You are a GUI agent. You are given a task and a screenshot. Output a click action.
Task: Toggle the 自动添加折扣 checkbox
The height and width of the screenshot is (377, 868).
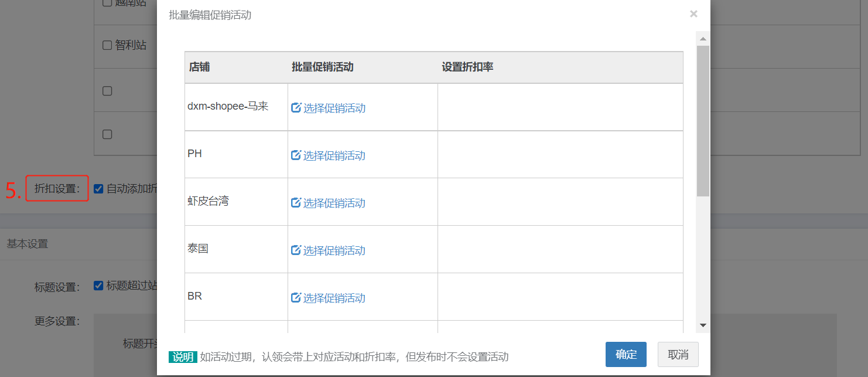98,189
